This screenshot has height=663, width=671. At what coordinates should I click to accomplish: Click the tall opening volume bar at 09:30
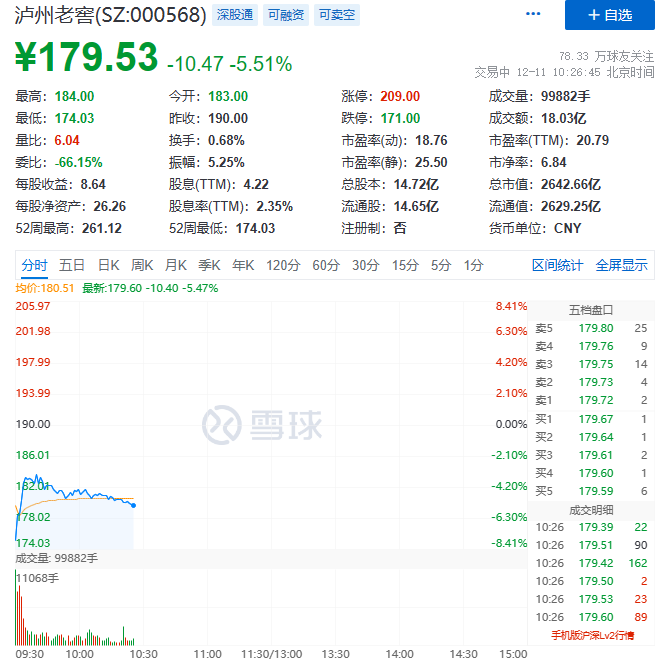pos(16,608)
